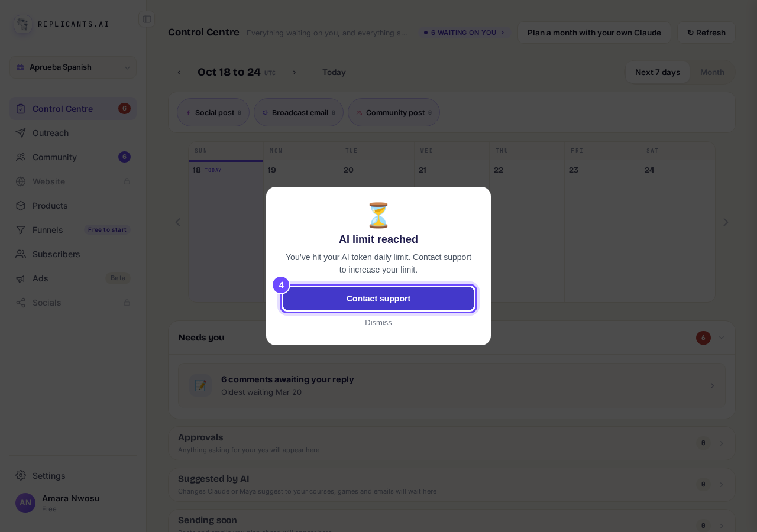Click the Settings gear icon
Screen dimensions: 757x532
click(x=21, y=476)
